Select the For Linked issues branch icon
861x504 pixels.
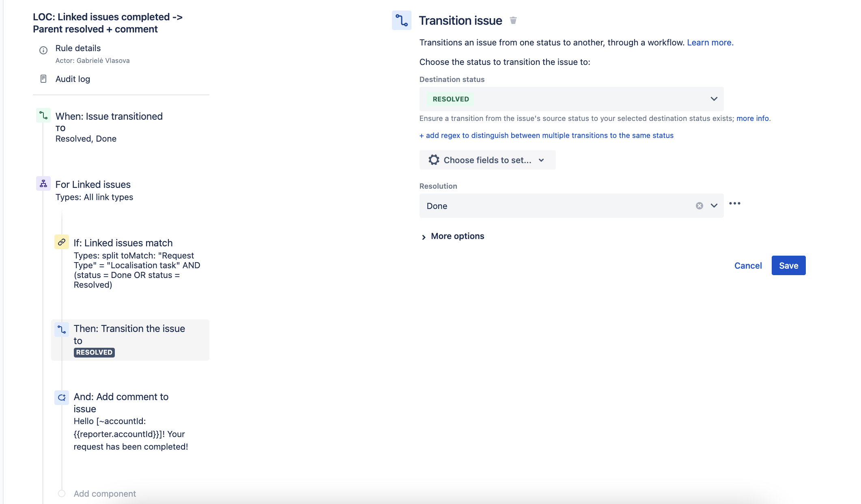[43, 183]
